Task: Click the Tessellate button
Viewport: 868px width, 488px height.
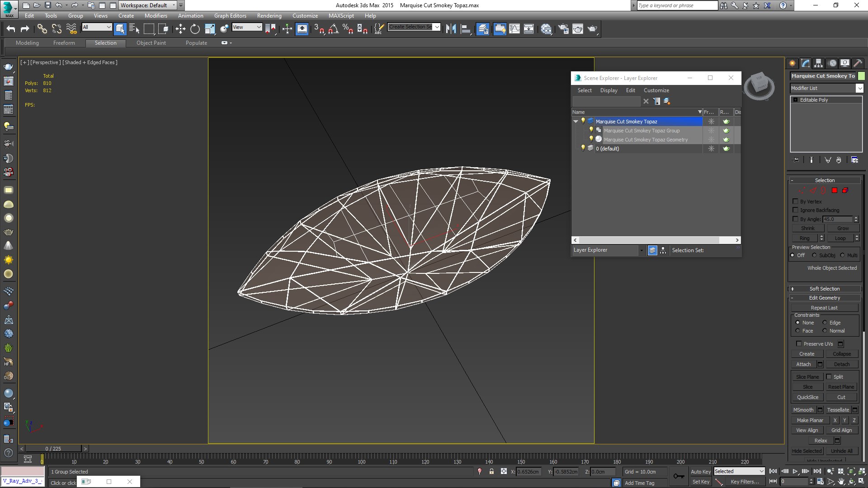Action: click(838, 410)
